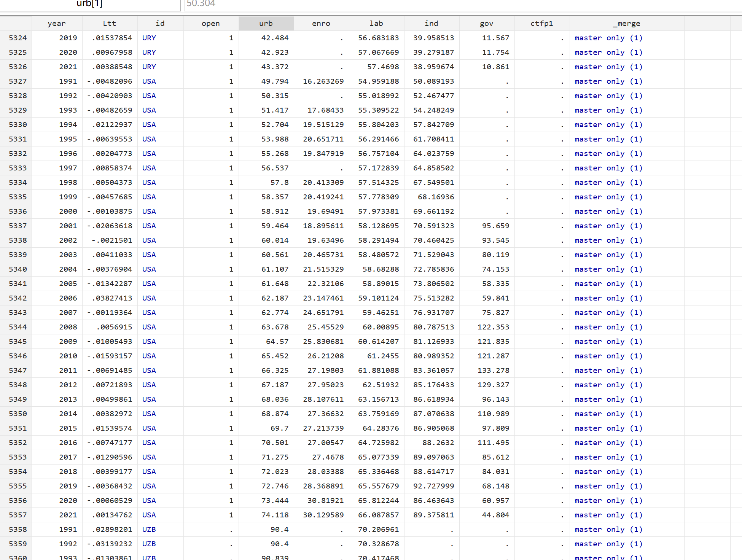
Task: Select the _merge column header
Action: tap(626, 24)
